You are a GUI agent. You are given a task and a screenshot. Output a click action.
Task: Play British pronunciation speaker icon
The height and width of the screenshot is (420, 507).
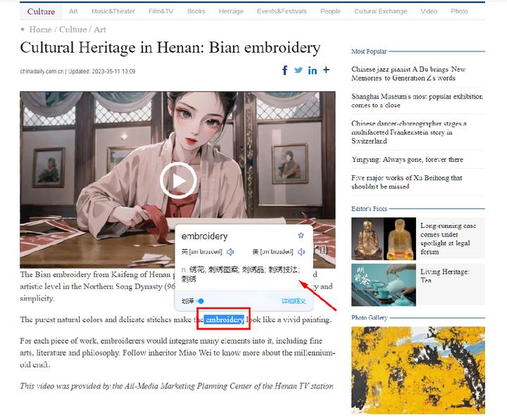[230, 252]
